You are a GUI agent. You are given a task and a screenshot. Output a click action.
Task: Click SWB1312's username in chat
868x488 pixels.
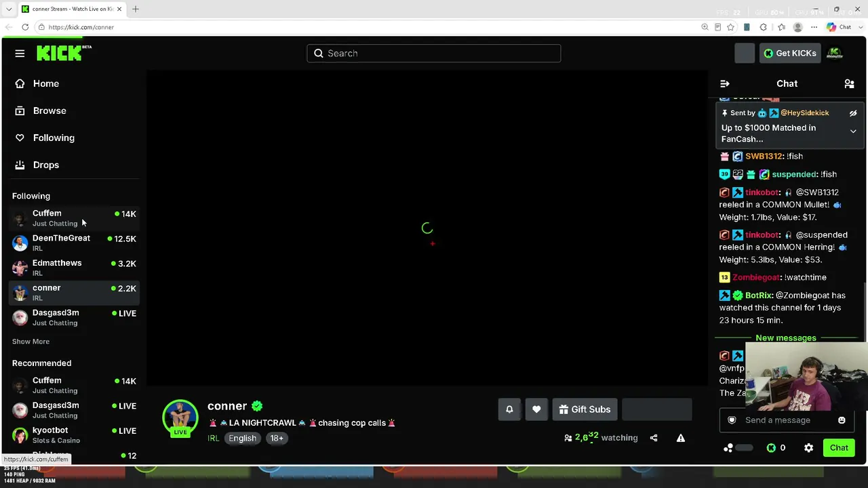coord(764,157)
